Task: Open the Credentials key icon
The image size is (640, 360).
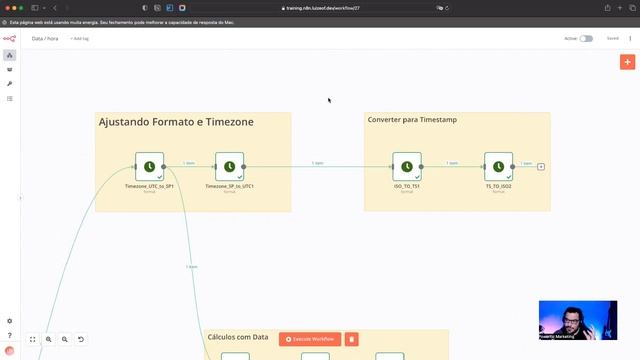Action: [x=10, y=84]
